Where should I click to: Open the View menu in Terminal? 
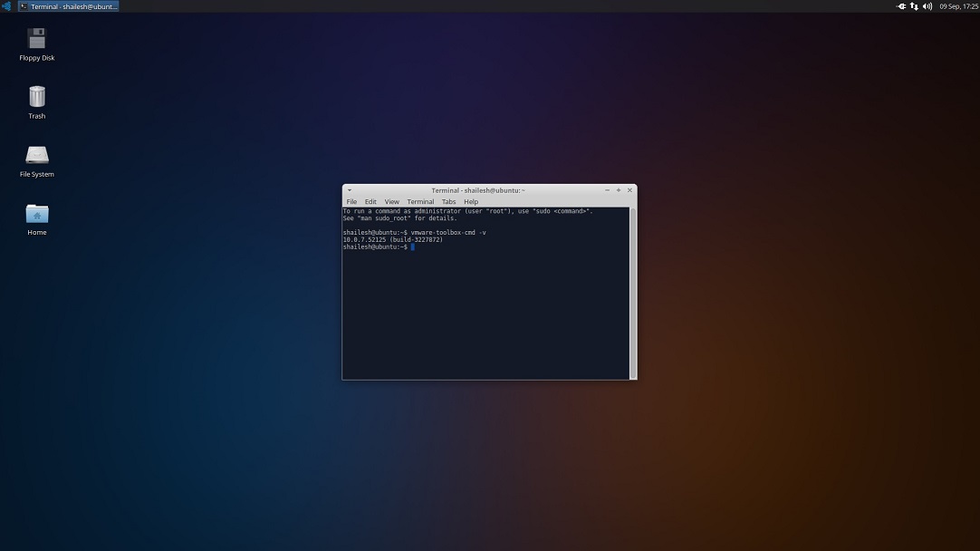(x=392, y=201)
